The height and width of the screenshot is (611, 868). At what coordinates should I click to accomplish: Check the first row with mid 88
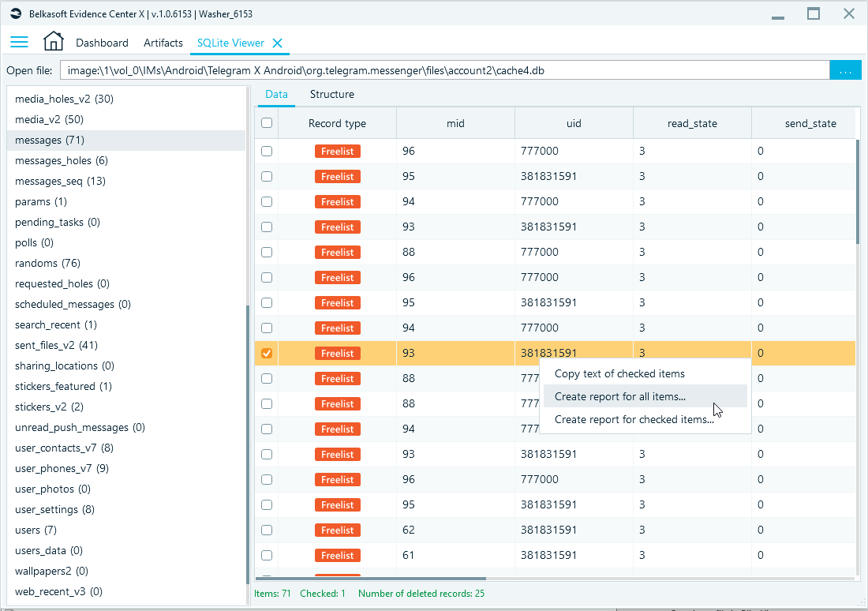tap(267, 252)
